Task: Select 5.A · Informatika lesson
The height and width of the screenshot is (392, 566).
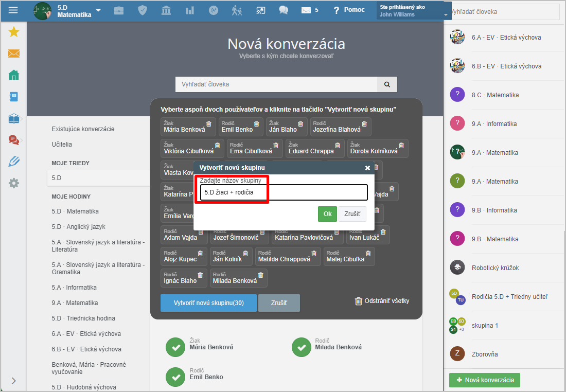Action: pyautogui.click(x=74, y=288)
